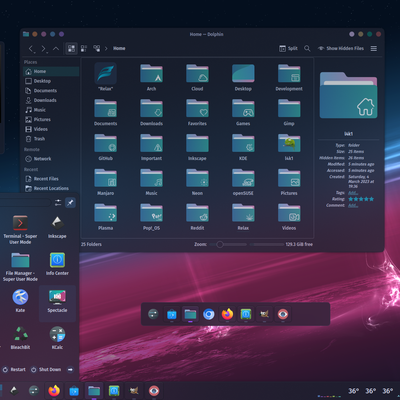This screenshot has height=400, width=400.
Task: Switch to details tree view mode
Action: (97, 49)
